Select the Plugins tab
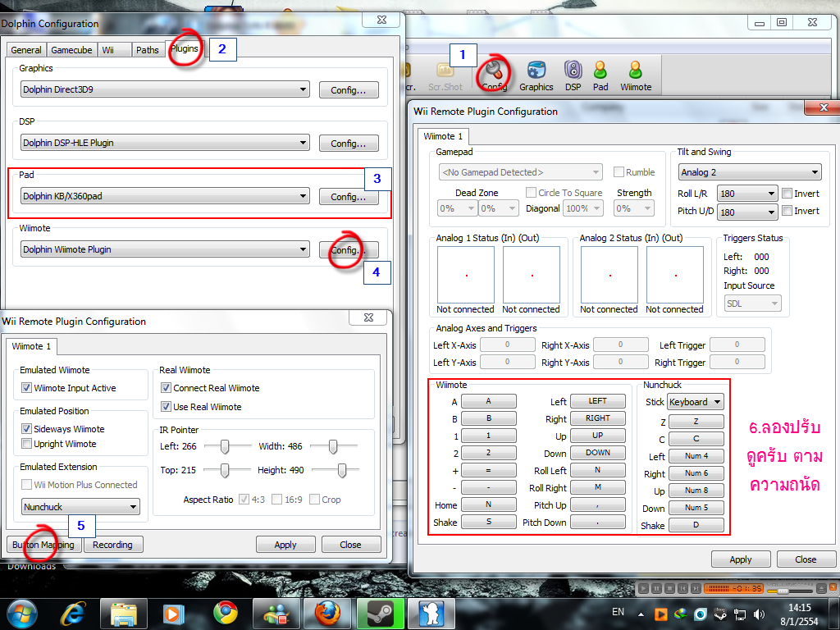The image size is (840, 630). pyautogui.click(x=185, y=48)
